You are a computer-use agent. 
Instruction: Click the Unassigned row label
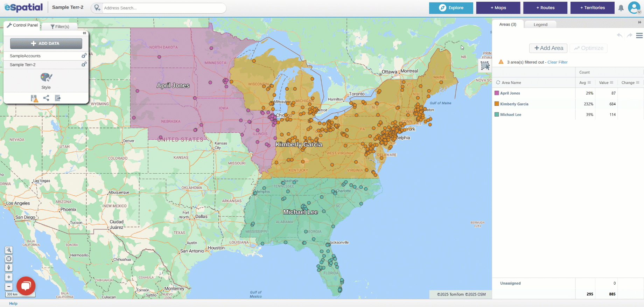[x=510, y=283]
